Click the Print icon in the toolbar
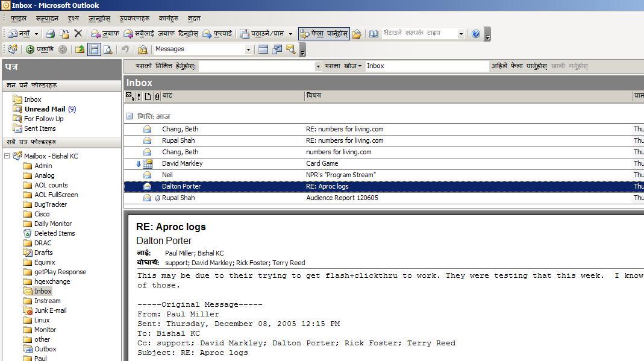Viewport: 644px width, 361px height. tap(51, 34)
